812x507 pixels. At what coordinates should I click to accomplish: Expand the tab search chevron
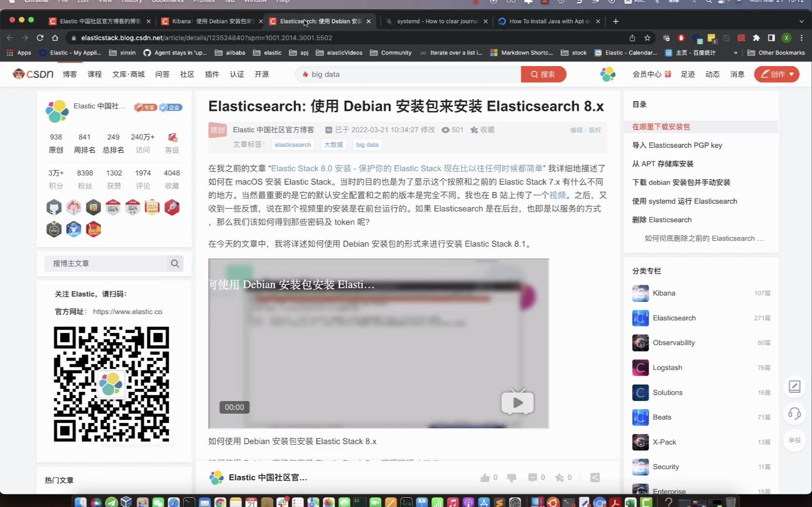801,21
